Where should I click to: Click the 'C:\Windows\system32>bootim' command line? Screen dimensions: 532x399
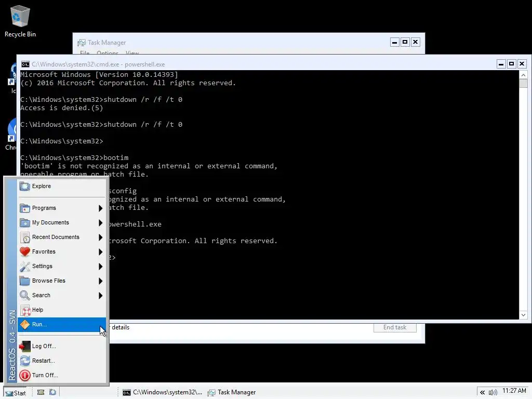74,158
